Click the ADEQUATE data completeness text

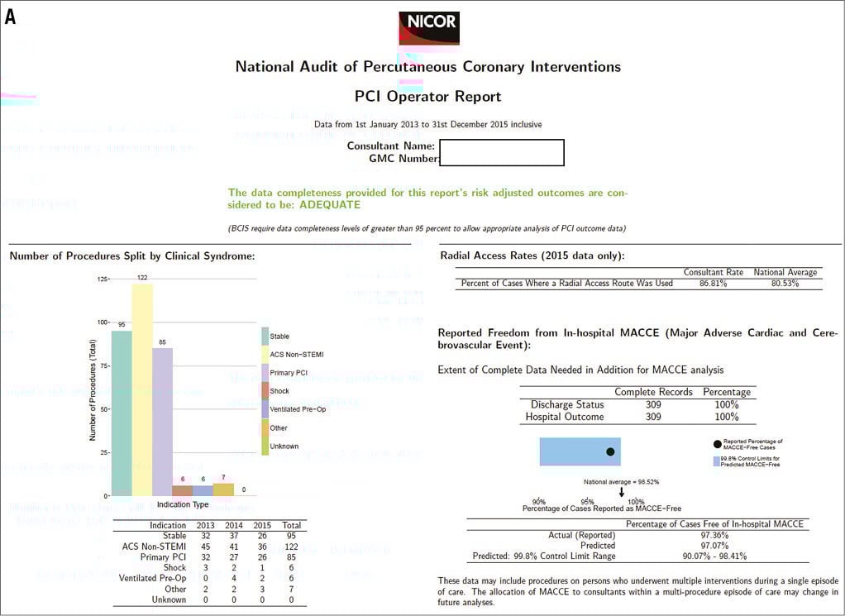[330, 204]
